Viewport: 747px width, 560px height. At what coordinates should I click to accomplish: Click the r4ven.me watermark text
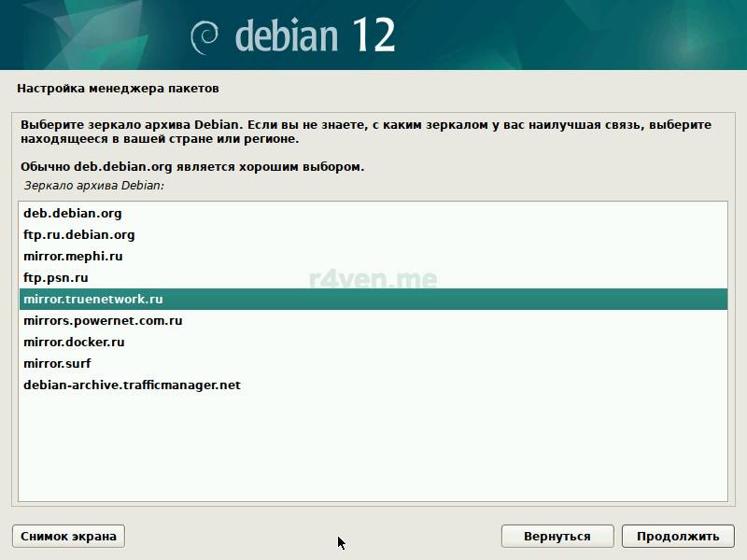(373, 278)
